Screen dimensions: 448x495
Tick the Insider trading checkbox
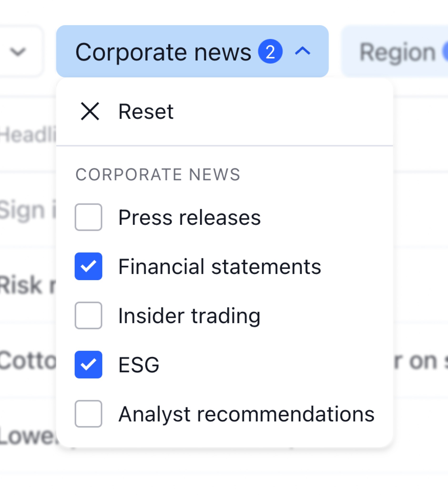(88, 315)
